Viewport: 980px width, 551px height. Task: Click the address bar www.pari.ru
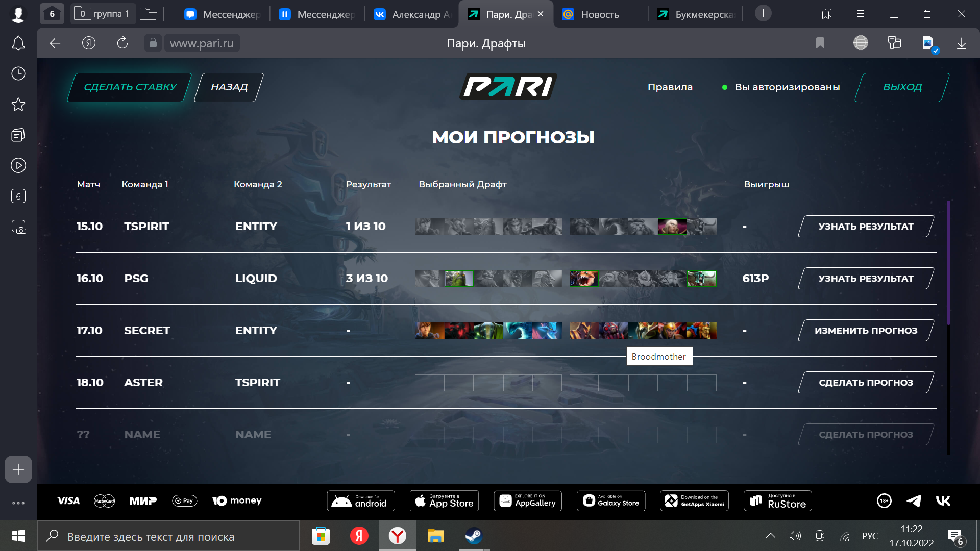point(202,43)
